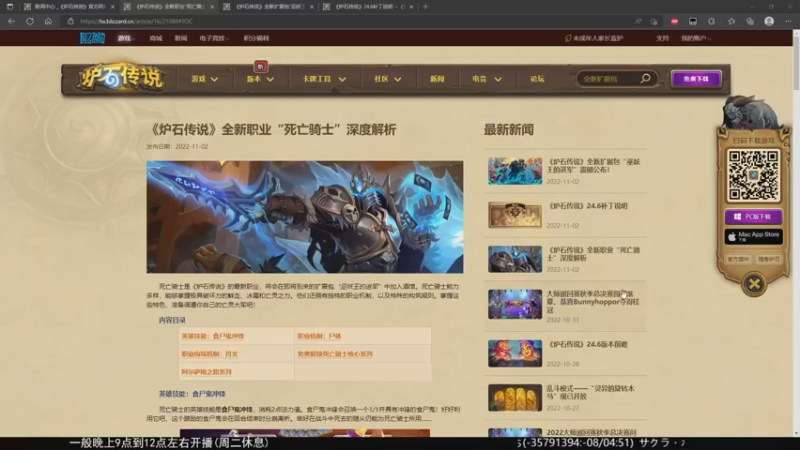Open news 乱斗模式 灵异的旋转木马 article
Image resolution: width=800 pixels, height=450 pixels.
590,392
